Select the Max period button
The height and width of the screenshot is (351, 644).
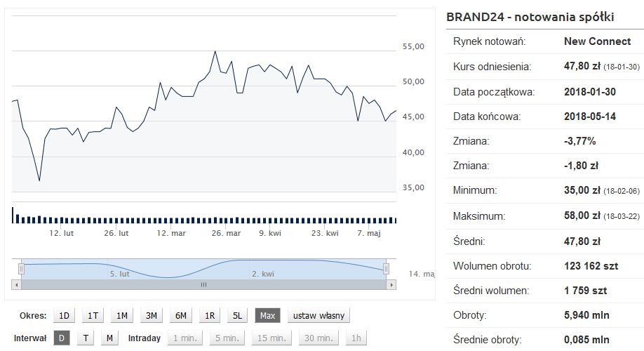(267, 315)
